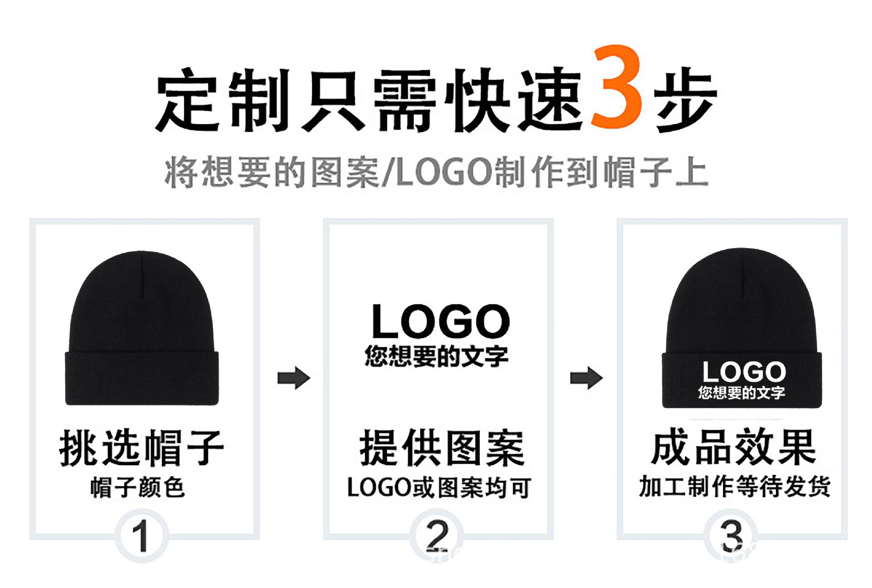Select the circled number 3 badge
This screenshot has width=872, height=588.
pyautogui.click(x=731, y=536)
